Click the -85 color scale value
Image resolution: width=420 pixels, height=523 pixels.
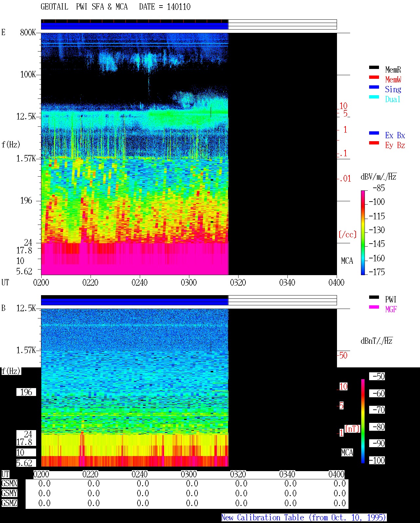(379, 188)
